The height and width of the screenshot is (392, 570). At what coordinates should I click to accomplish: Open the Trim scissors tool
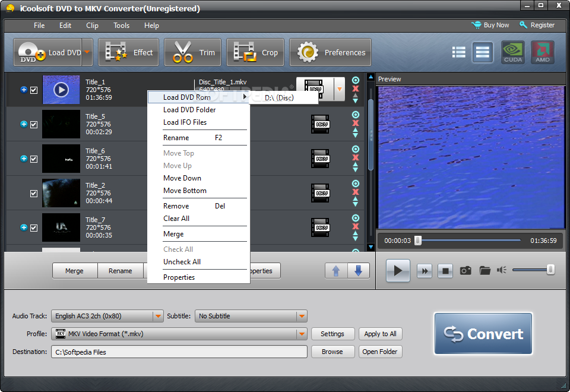pos(192,52)
